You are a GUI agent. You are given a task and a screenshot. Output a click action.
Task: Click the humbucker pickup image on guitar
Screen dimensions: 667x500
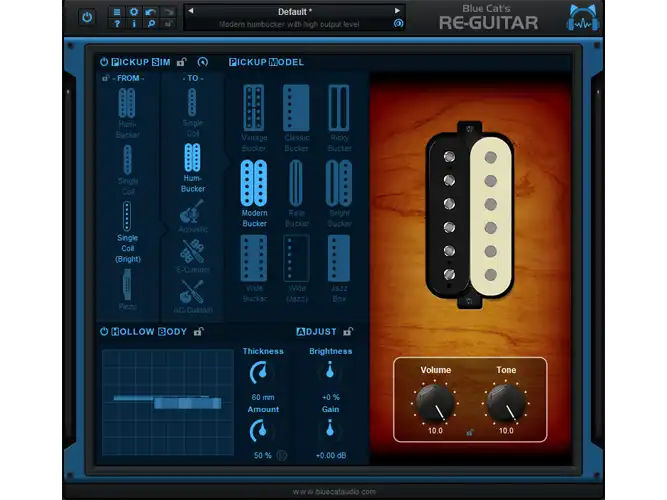[x=470, y=215]
